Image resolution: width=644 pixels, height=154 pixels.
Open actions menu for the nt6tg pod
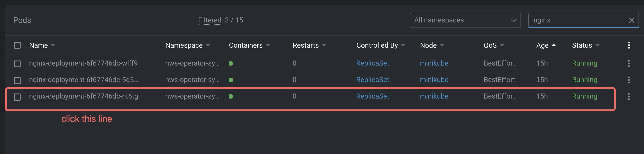[628, 96]
